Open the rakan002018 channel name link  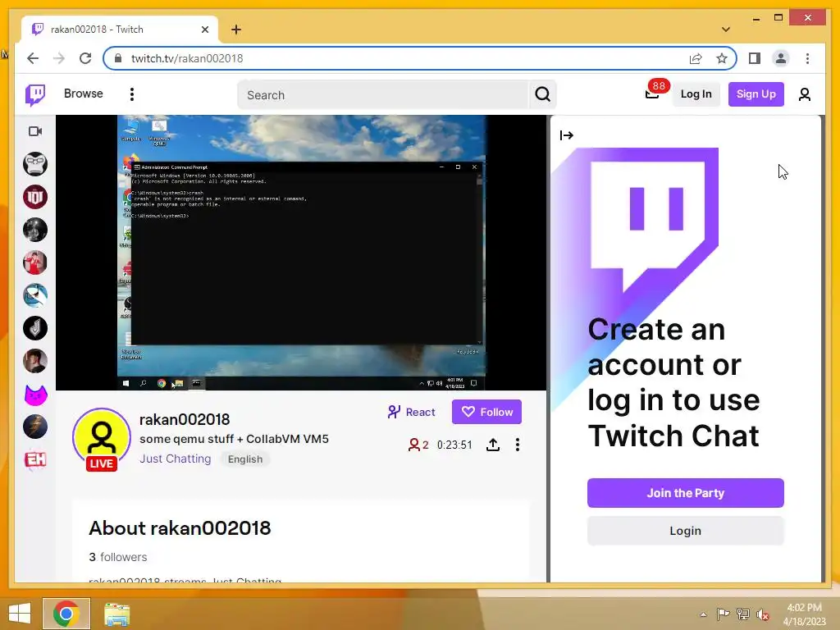[185, 419]
